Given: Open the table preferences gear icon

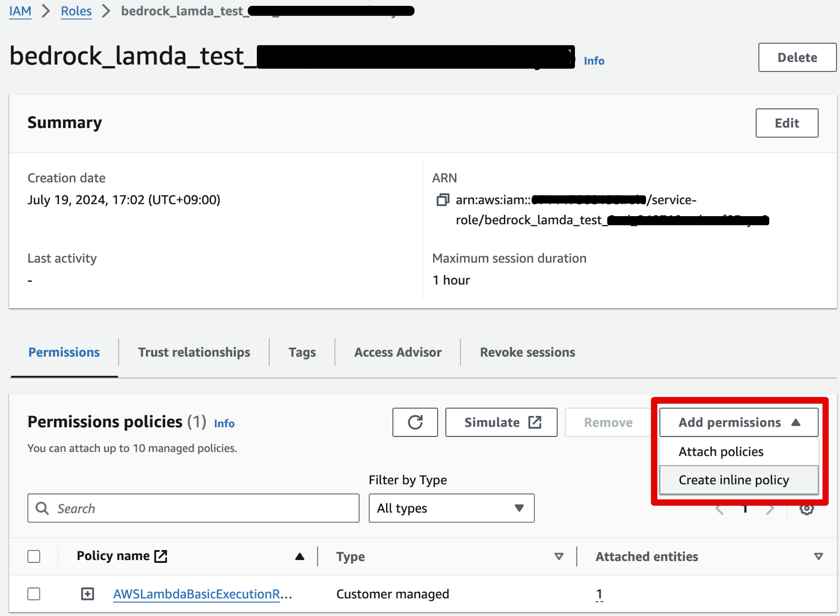Looking at the screenshot, I should [806, 508].
